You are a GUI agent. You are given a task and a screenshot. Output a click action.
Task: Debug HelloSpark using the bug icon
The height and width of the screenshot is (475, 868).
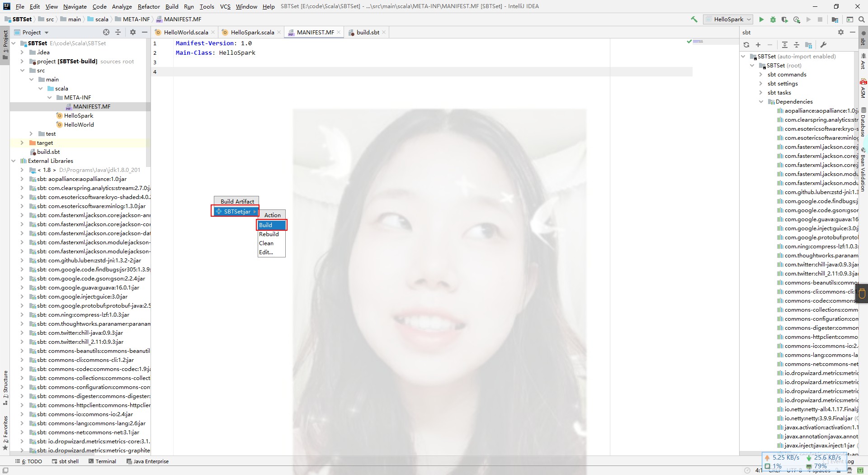(773, 19)
